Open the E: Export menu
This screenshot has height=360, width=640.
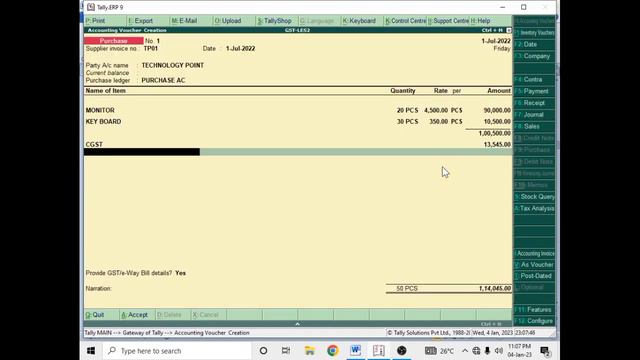pos(148,21)
